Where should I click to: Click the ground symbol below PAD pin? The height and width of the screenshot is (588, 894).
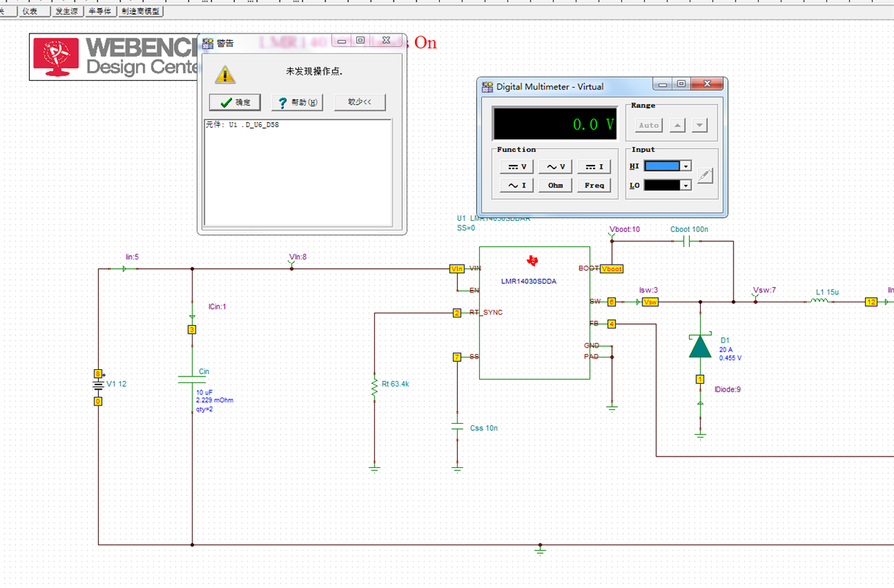pos(612,408)
